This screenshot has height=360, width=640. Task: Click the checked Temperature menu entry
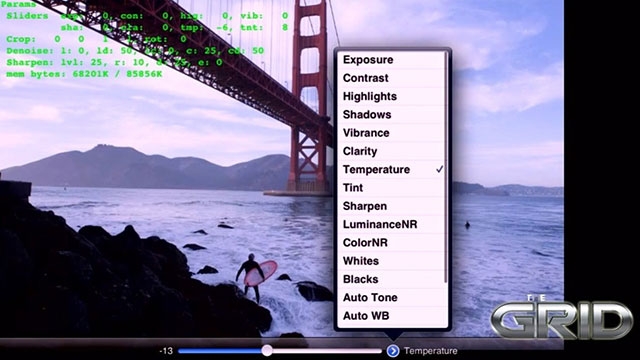click(391, 169)
